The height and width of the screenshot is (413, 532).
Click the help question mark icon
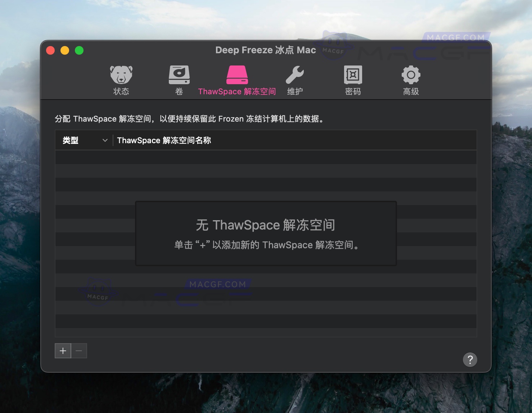point(470,360)
